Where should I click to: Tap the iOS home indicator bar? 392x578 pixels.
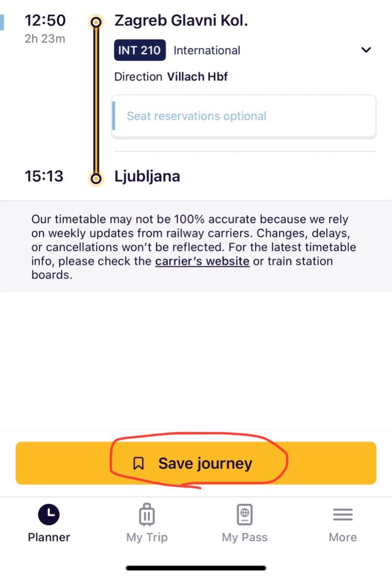coord(196,568)
